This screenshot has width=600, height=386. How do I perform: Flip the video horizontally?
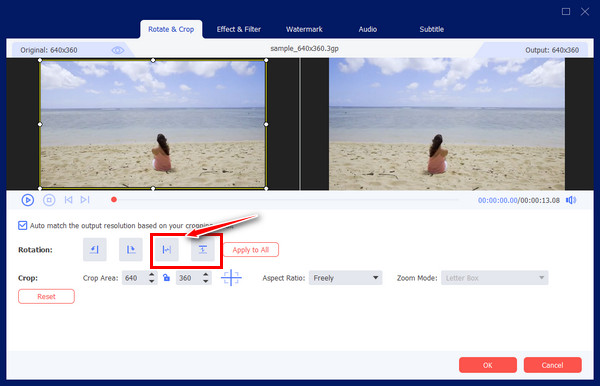click(x=166, y=249)
